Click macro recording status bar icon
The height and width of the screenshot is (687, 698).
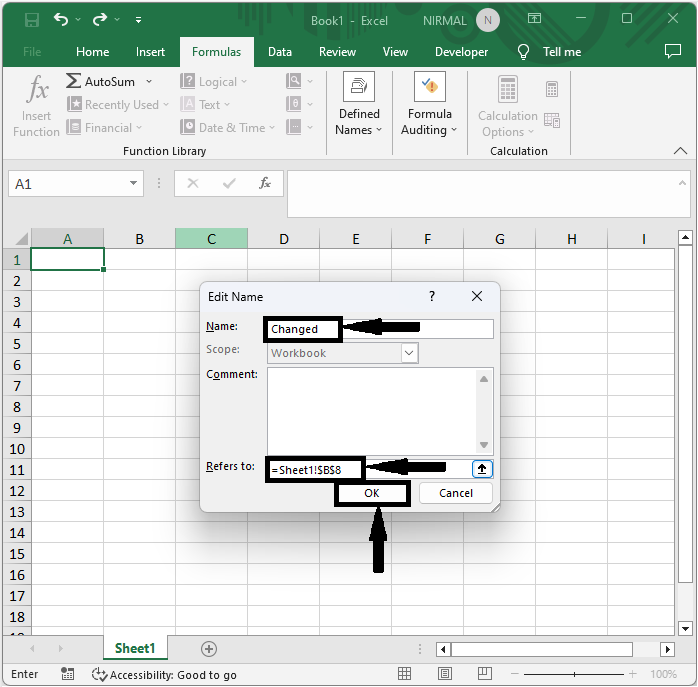coord(68,674)
